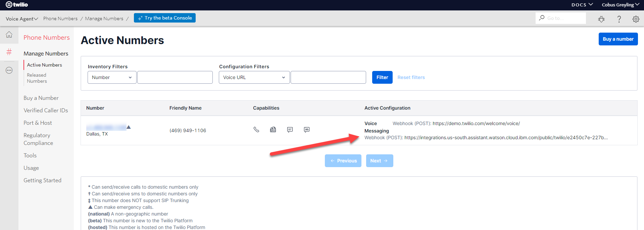Open Phone Numbers sidebar heading
The height and width of the screenshot is (230, 644).
(x=47, y=37)
